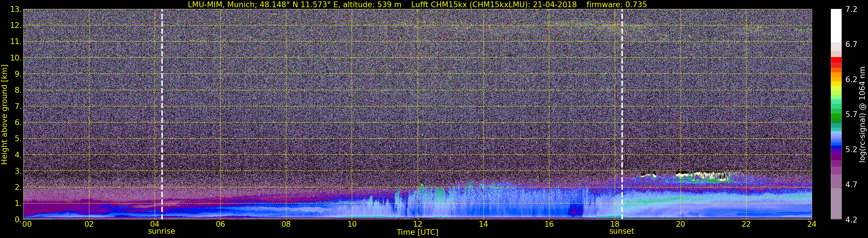Click the height axis tick "13."
868x238 pixels.
[16, 9]
